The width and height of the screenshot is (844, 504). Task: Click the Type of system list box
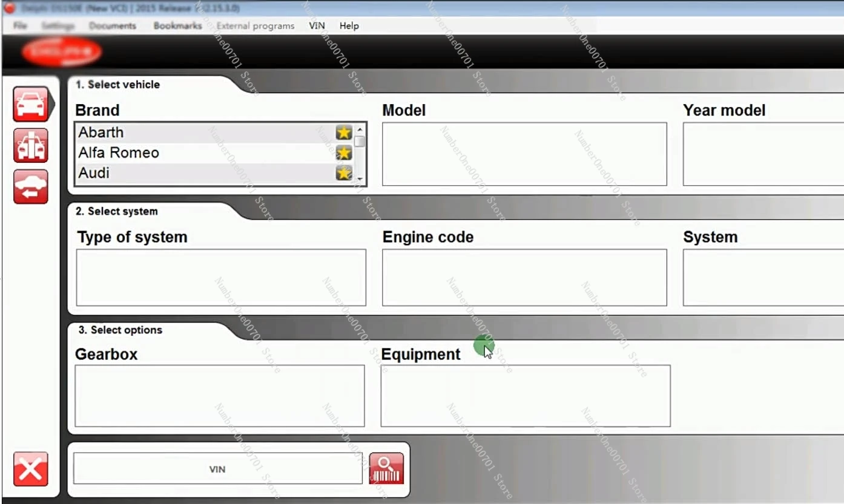coord(221,278)
